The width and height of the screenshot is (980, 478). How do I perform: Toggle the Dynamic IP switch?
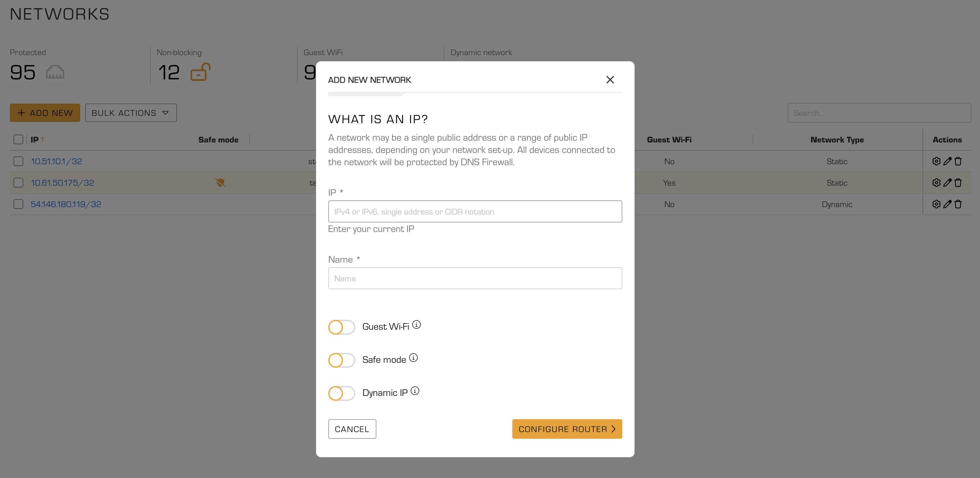[341, 393]
